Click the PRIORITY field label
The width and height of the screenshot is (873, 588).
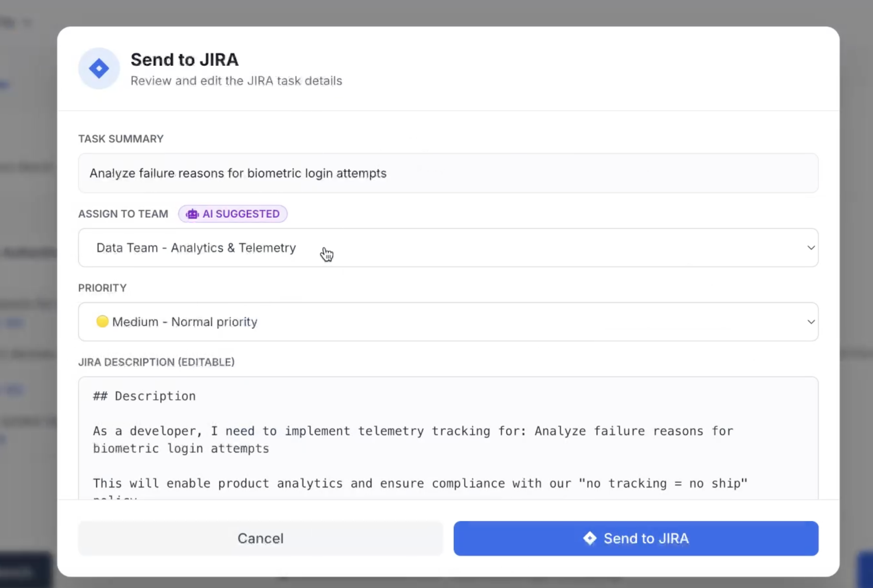(x=102, y=288)
